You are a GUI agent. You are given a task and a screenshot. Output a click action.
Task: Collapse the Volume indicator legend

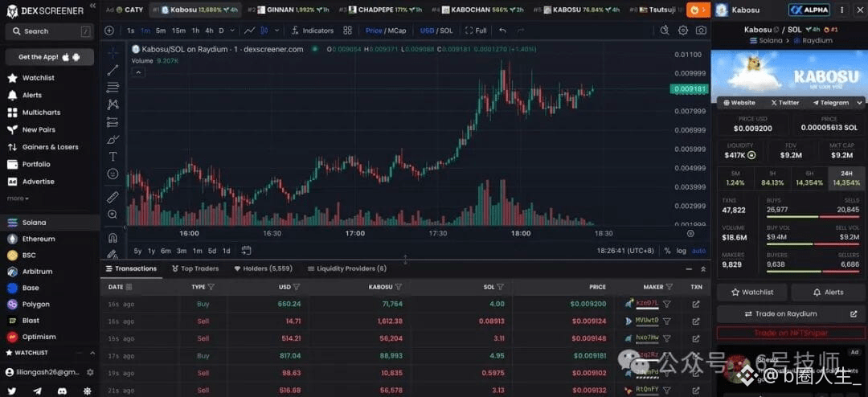click(x=138, y=72)
